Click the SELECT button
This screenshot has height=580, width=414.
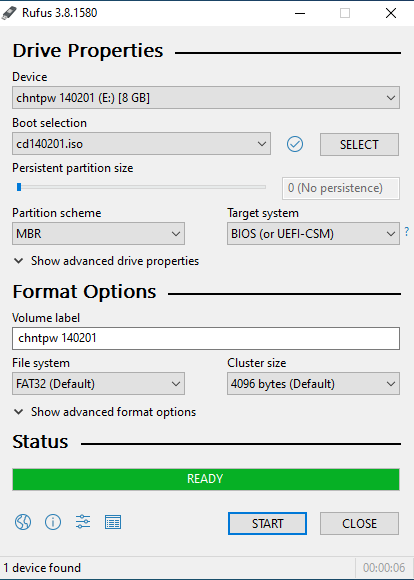coord(359,144)
